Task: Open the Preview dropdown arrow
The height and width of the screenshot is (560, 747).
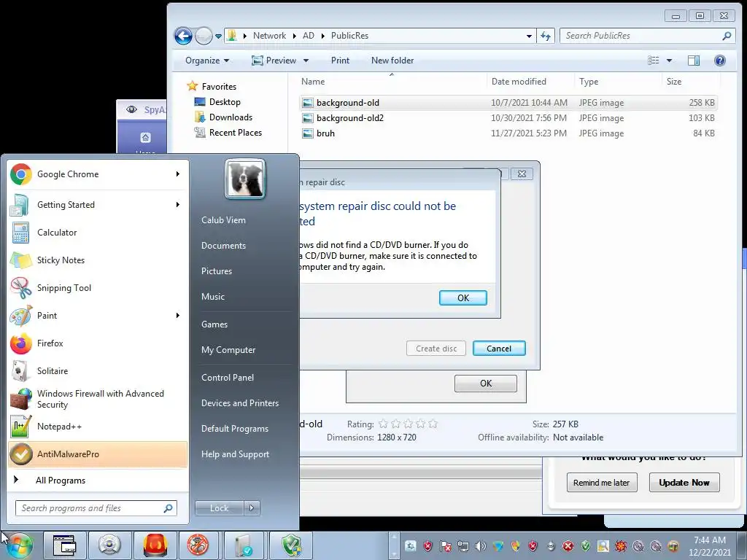Action: (x=306, y=61)
